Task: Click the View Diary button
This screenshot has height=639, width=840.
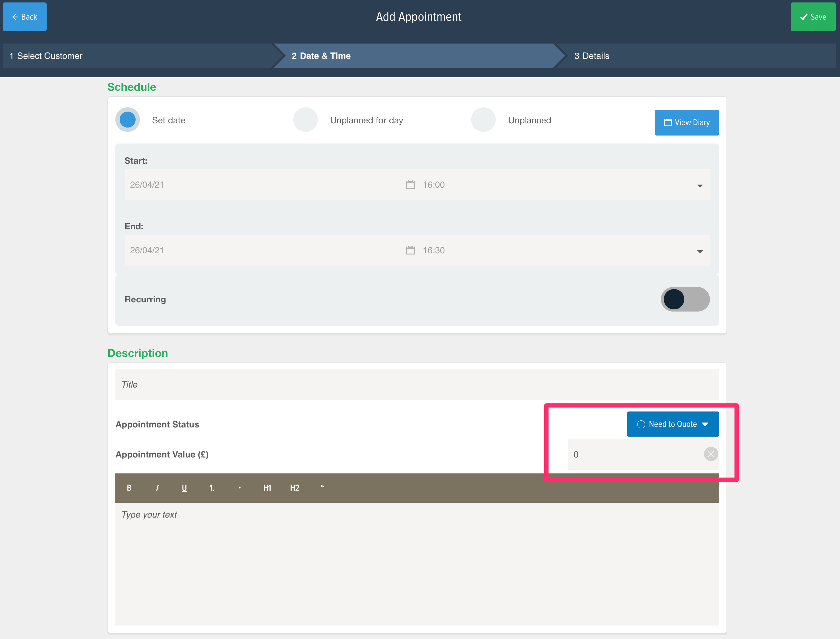Action: pos(686,122)
